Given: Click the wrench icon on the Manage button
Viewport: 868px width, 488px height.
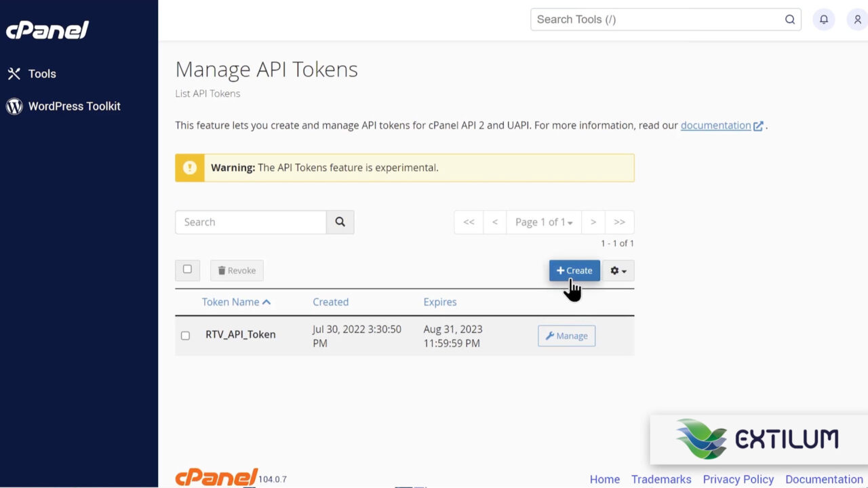Looking at the screenshot, I should tap(549, 335).
